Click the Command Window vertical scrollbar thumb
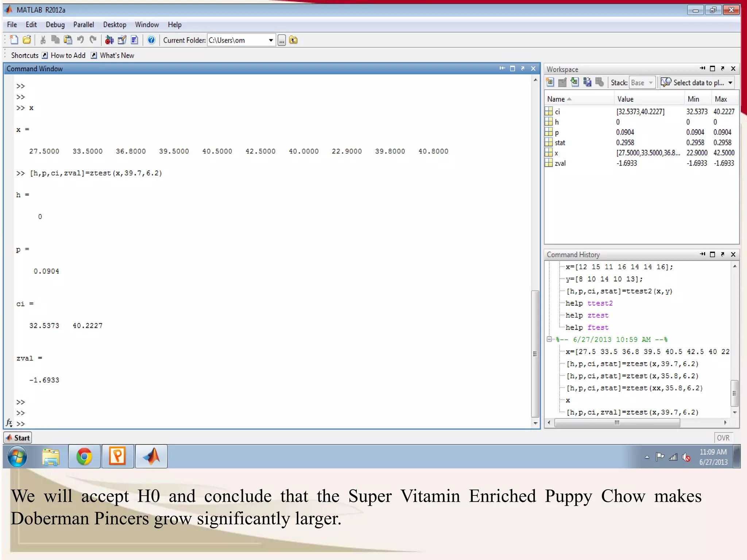 coord(535,354)
